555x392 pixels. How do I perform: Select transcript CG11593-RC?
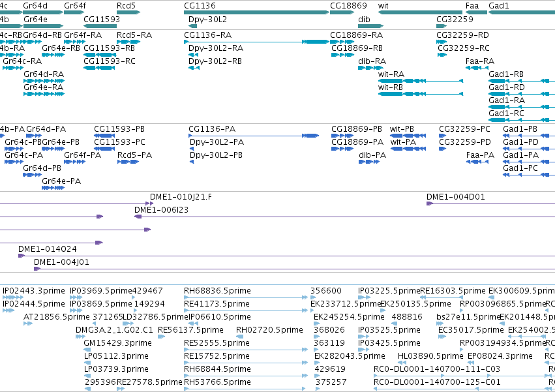tap(99, 68)
